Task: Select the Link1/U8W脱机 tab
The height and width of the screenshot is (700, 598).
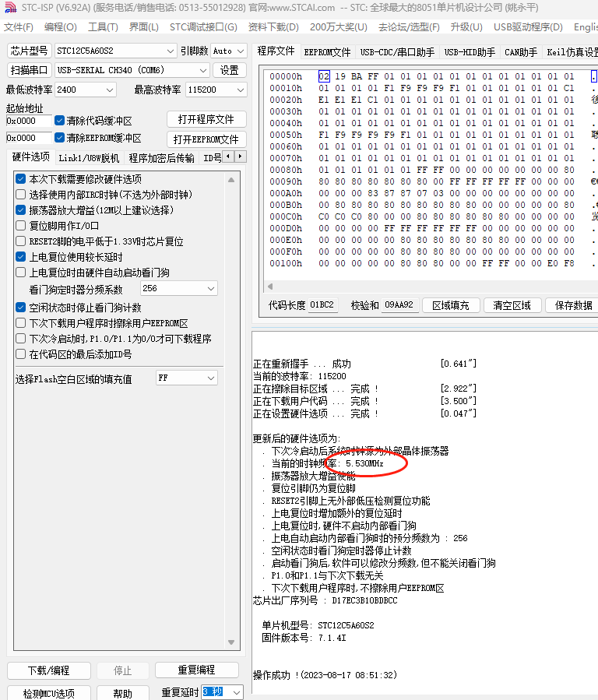Action: [89, 158]
